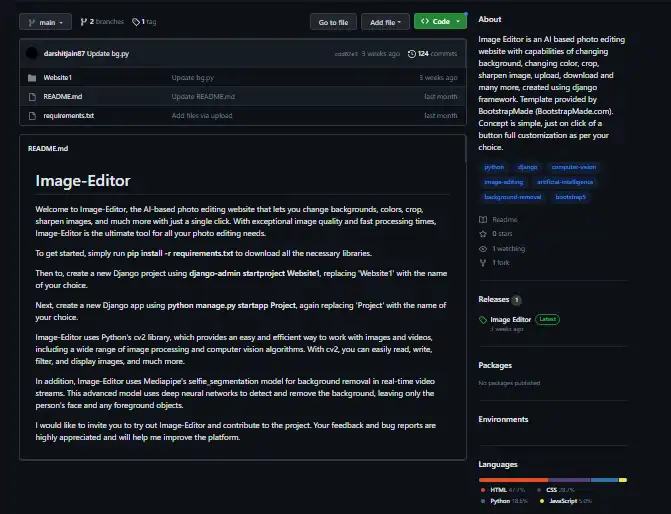The image size is (671, 514).
Task: Select the bootstrap5 topic tag
Action: click(570, 197)
